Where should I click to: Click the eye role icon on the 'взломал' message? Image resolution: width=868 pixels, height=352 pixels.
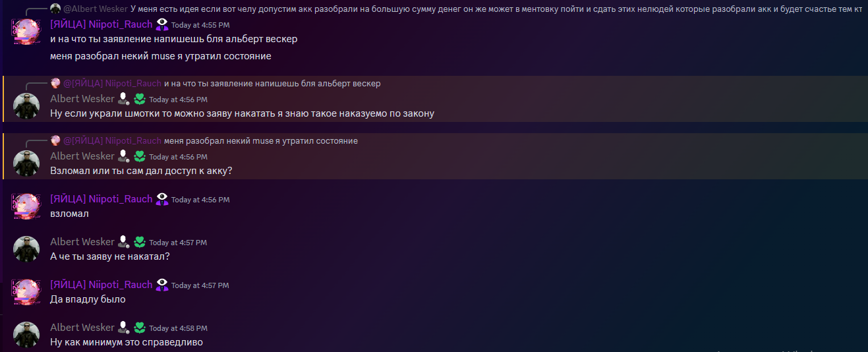(162, 199)
